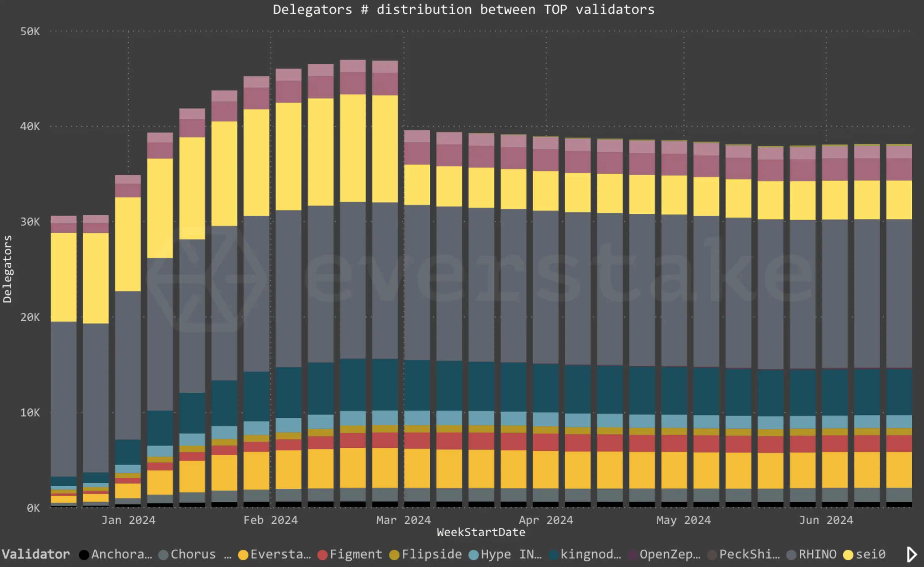The width and height of the screenshot is (924, 567).
Task: Click the light blue Hype IN… legend marker
Action: (x=474, y=555)
